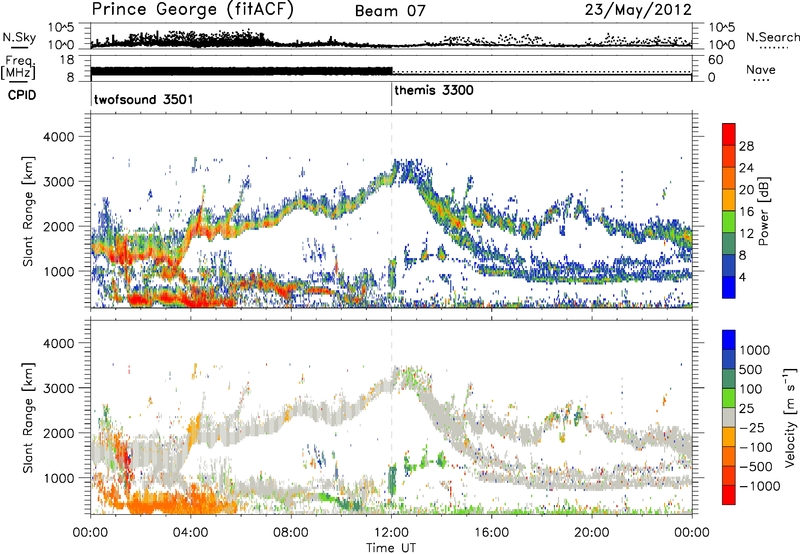This screenshot has height=554, width=800.
Task: Click the '4000' tick on the power panel
Action: coord(59,137)
